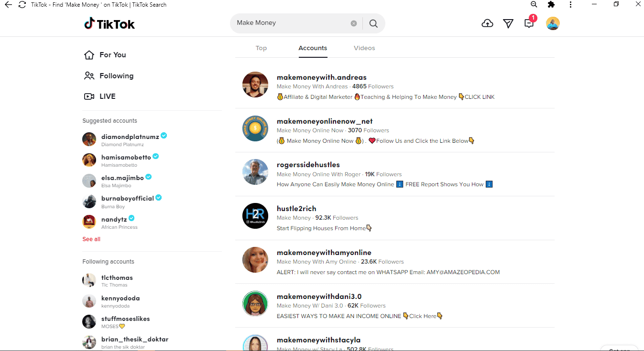
Task: See all suggested accounts
Action: (91, 239)
